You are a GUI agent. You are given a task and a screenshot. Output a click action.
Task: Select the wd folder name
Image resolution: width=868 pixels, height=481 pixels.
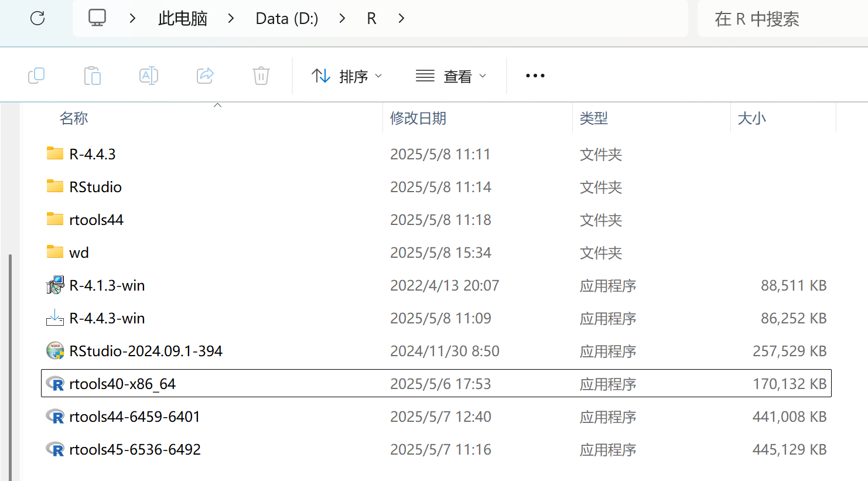(x=79, y=253)
